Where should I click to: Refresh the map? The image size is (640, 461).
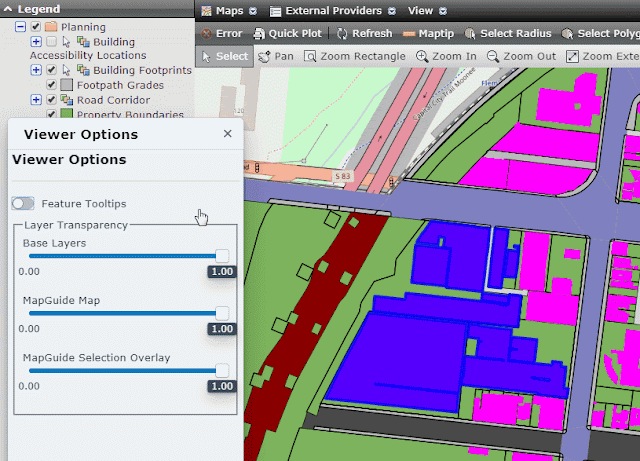pos(364,33)
